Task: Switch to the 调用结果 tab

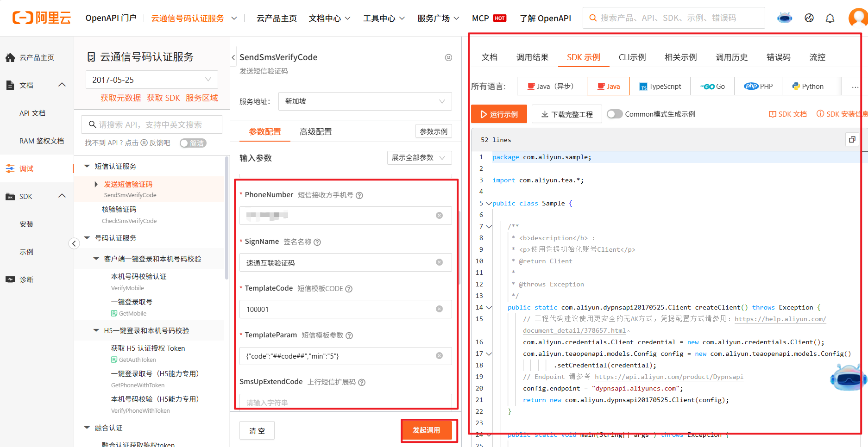Action: (x=533, y=57)
